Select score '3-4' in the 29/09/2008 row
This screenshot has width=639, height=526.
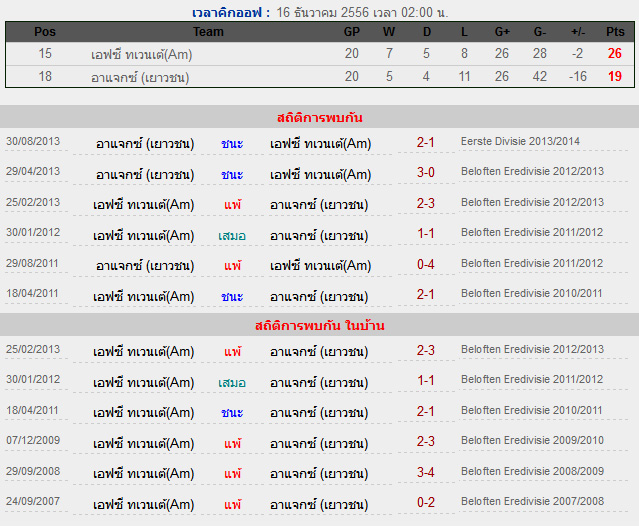point(425,472)
